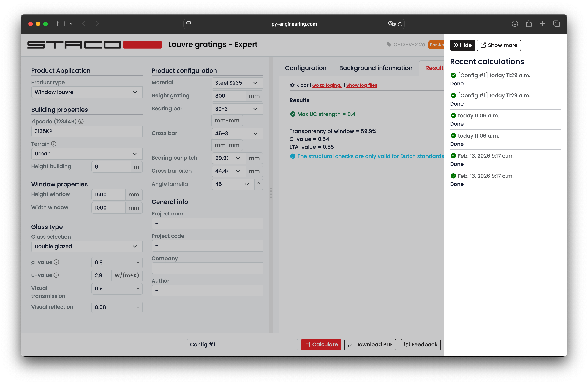
Task: Click the Zipcode info icon
Action: click(x=81, y=121)
